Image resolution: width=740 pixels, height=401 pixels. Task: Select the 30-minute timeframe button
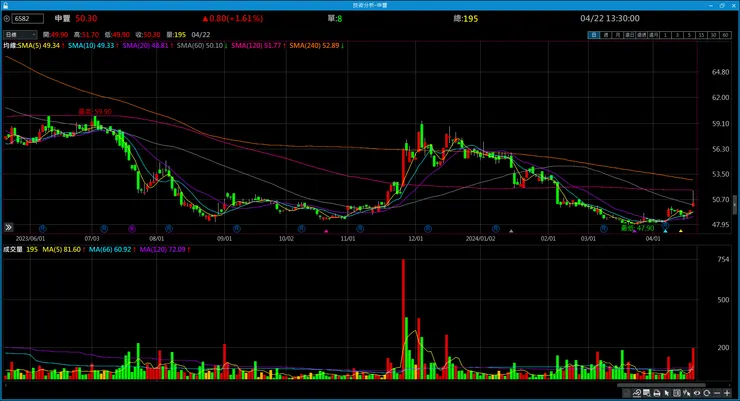[x=714, y=35]
